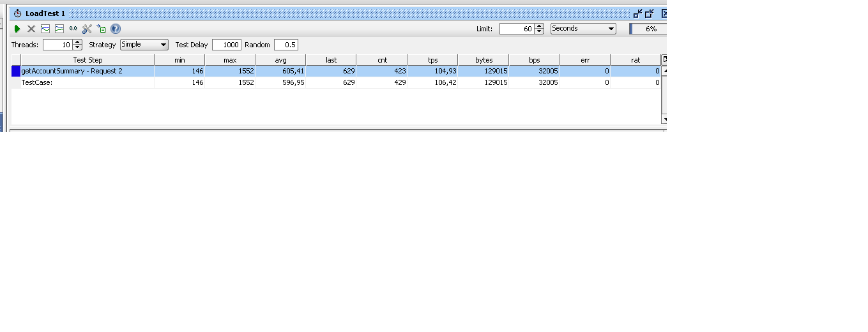Select the getAccountSummary - Request 2 row
The image size is (868, 332).
point(336,71)
